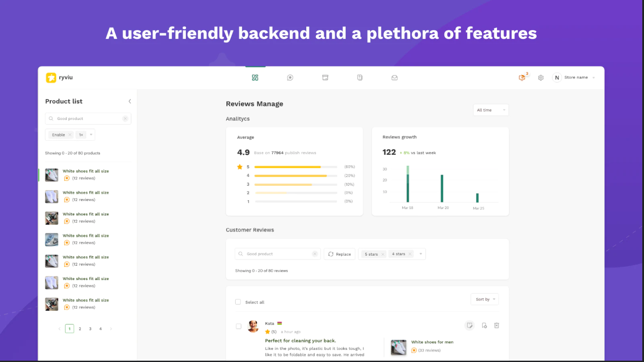This screenshot has width=644, height=362.
Task: Click the Customer Reviews search field
Action: pos(277,254)
